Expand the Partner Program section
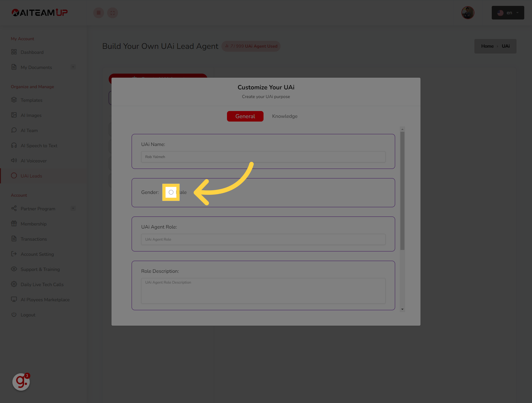532x403 pixels. click(x=73, y=208)
